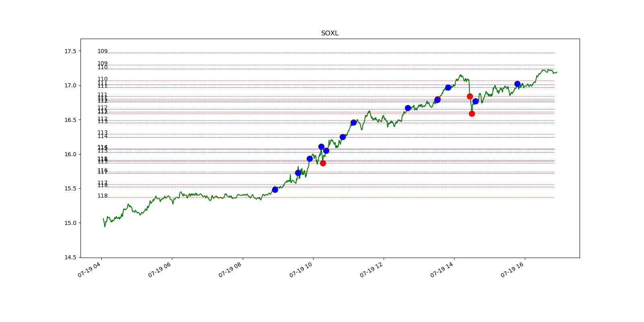
Task: Click the 07-19 16 x-axis label
Action: click(512, 270)
